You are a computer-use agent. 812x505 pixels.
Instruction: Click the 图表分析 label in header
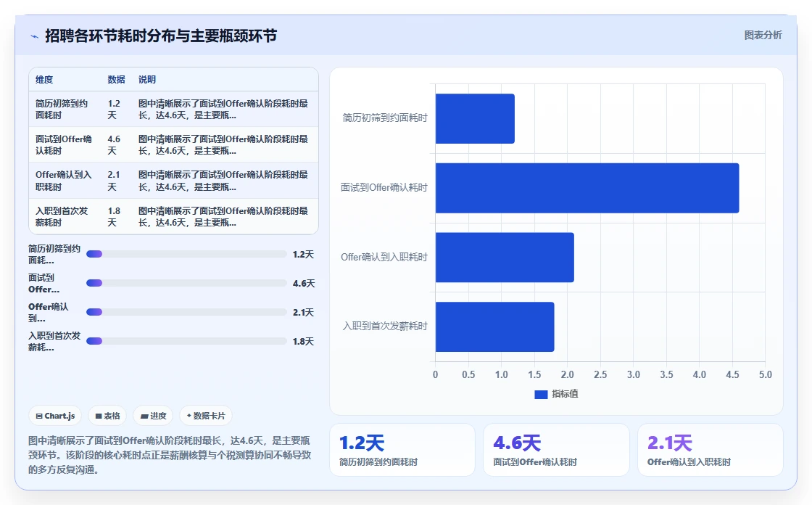(763, 36)
